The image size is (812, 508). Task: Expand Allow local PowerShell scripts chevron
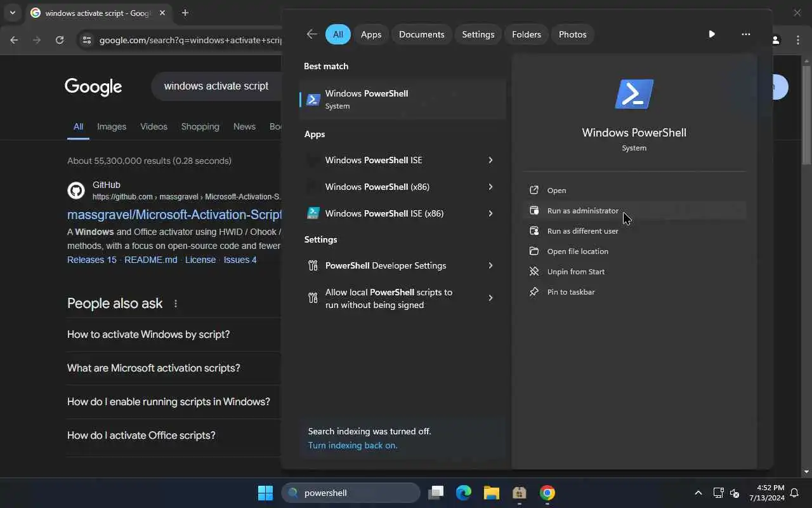click(490, 298)
